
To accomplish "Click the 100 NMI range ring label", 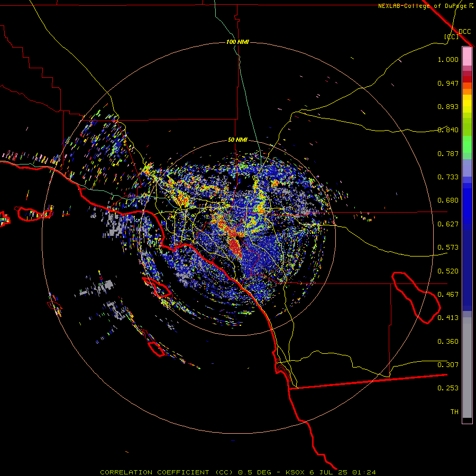I will click(237, 42).
